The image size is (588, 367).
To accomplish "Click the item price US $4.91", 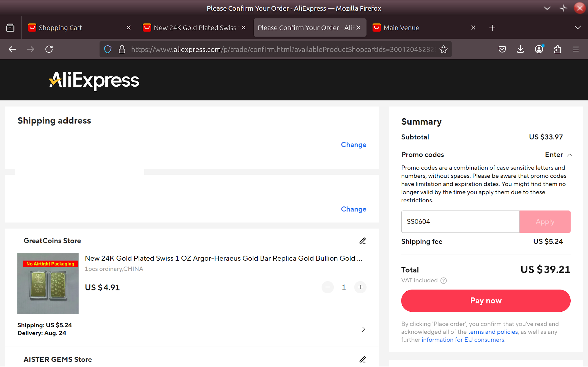I will click(x=102, y=288).
